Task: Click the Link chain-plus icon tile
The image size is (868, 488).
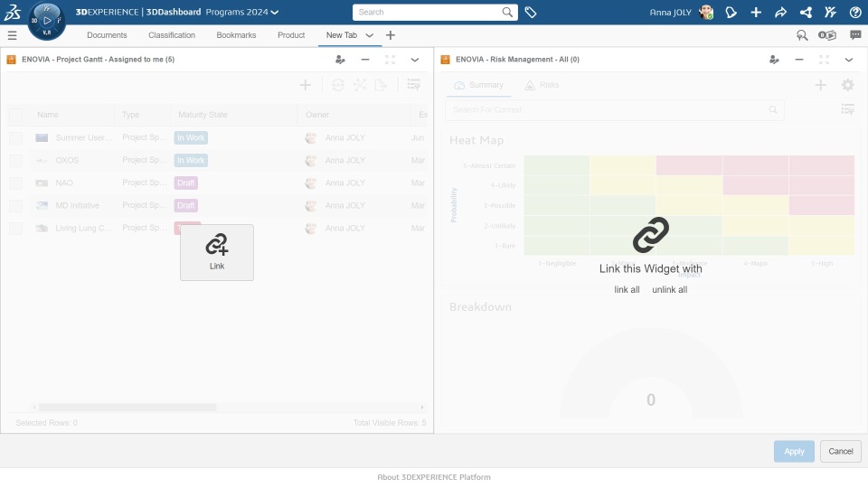Action: pos(217,252)
